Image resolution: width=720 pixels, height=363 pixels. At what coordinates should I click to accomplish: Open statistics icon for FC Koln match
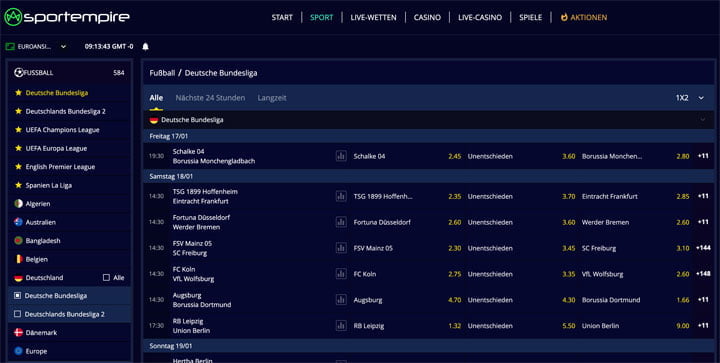pyautogui.click(x=341, y=274)
